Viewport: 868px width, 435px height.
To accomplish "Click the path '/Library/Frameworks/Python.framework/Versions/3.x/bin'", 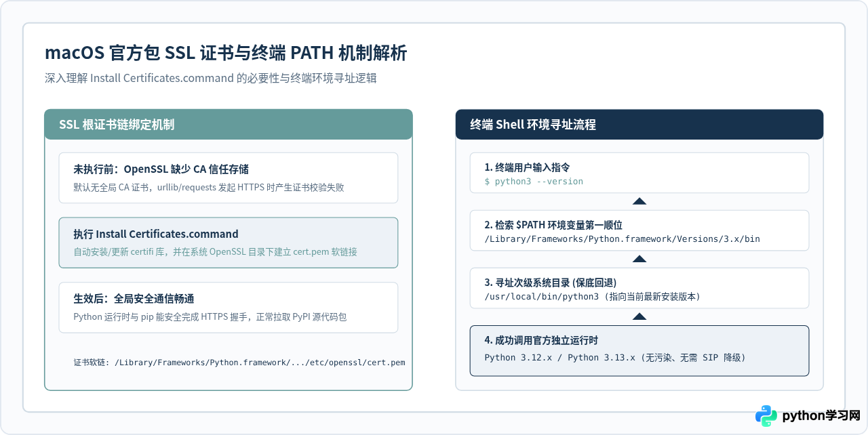I will (622, 239).
